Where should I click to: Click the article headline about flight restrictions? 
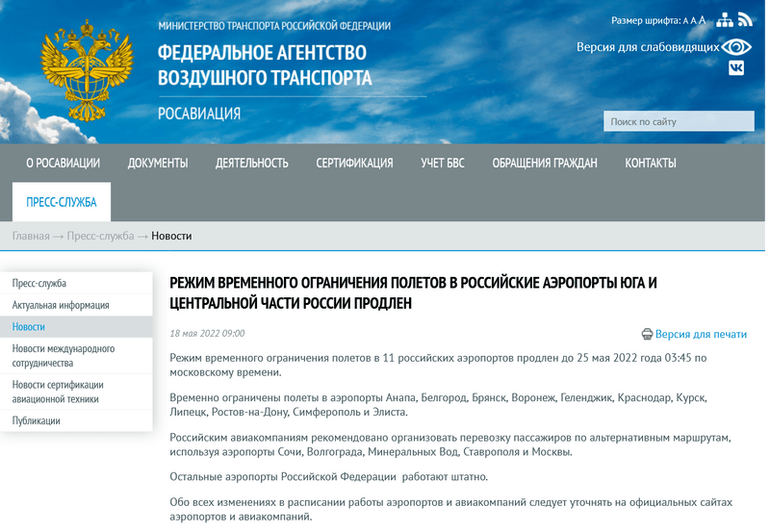[x=413, y=293]
